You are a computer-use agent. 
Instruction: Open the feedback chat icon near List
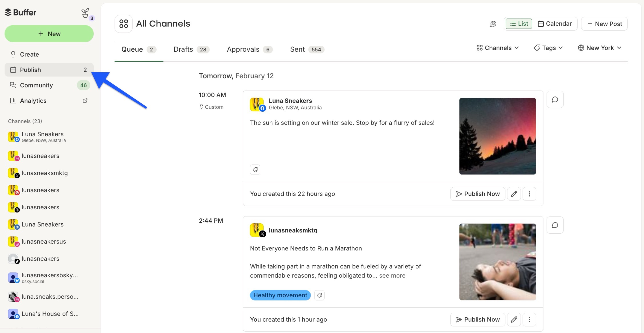(x=493, y=24)
